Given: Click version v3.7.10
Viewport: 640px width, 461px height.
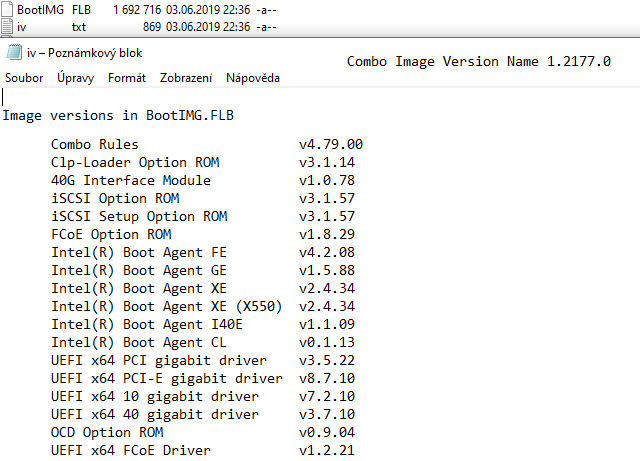Looking at the screenshot, I should [x=327, y=414].
